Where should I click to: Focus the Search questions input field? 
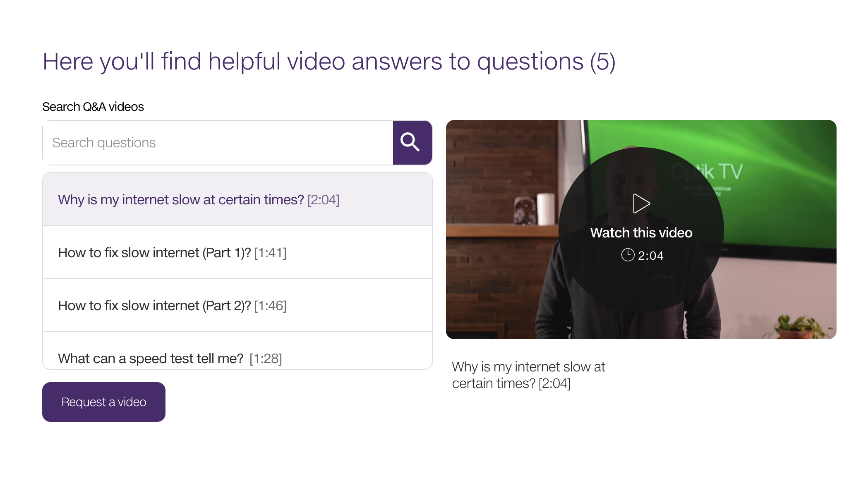pyautogui.click(x=218, y=143)
